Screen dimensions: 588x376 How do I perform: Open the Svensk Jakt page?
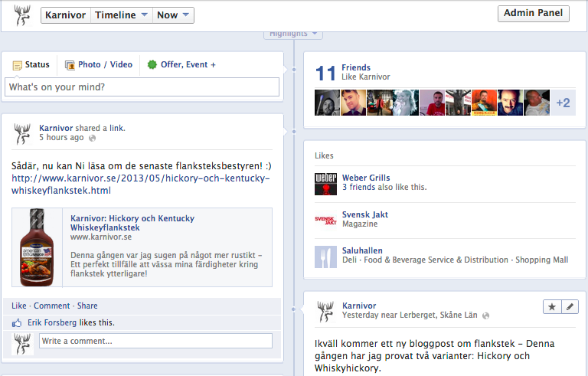(x=365, y=214)
